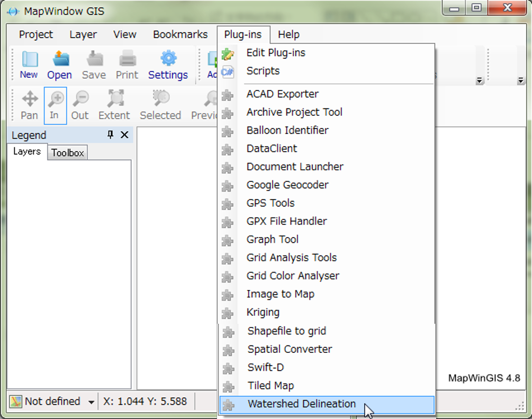Click the ACAD Exporter plug-in icon

pos(227,95)
